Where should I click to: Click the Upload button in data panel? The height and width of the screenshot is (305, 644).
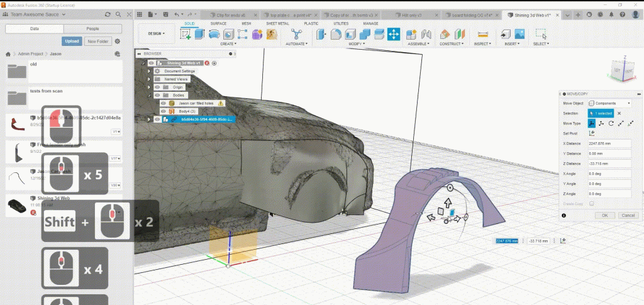click(x=72, y=41)
